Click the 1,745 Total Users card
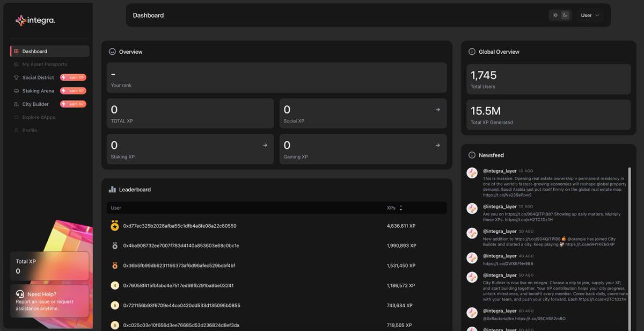 click(548, 79)
